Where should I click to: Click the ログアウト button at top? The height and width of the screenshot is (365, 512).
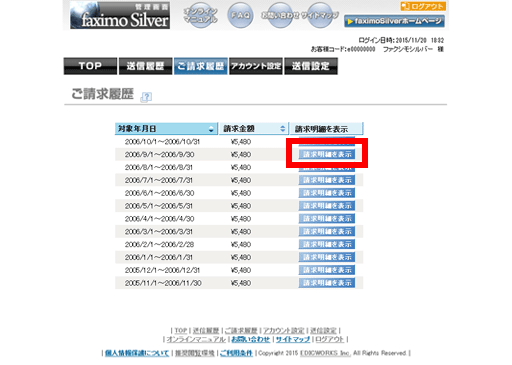423,6
